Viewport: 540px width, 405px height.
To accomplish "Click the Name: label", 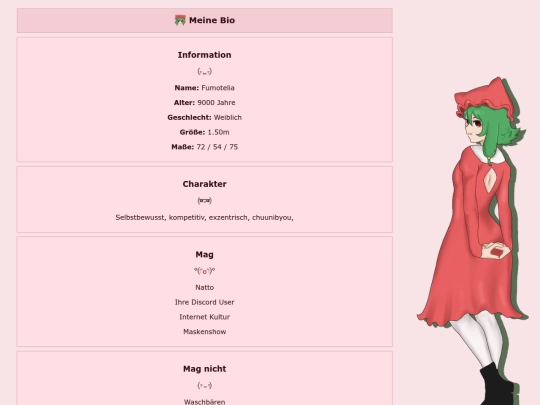I will pyautogui.click(x=187, y=88).
